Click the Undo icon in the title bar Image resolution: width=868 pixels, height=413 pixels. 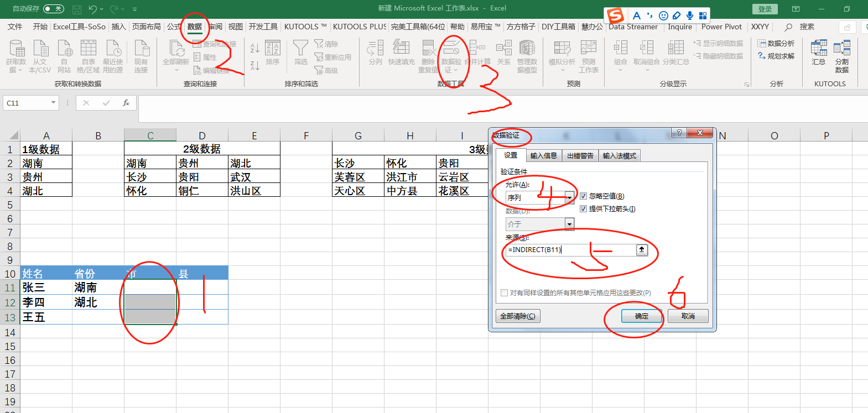93,9
